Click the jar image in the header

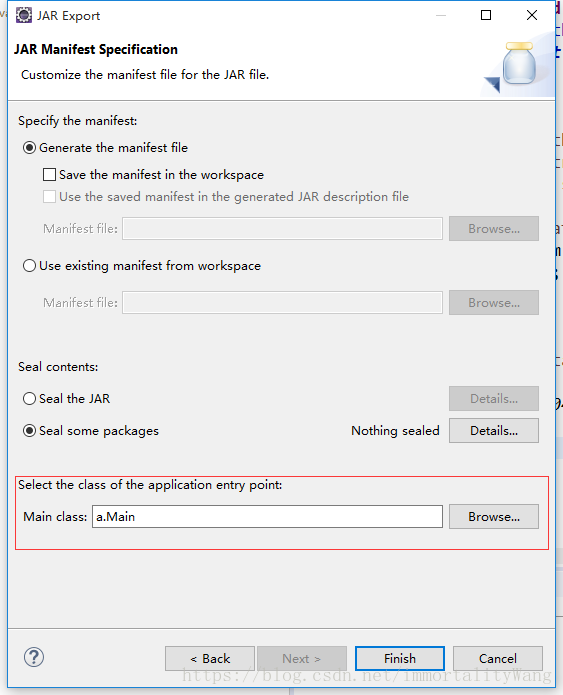point(518,63)
